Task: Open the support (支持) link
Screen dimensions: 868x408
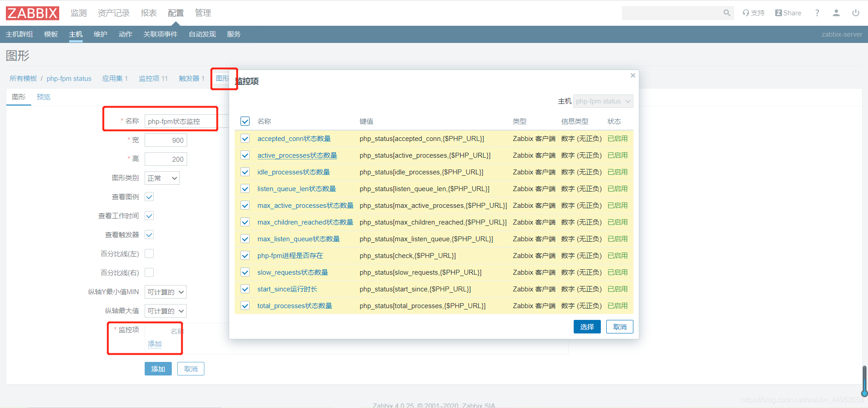Action: coord(754,13)
